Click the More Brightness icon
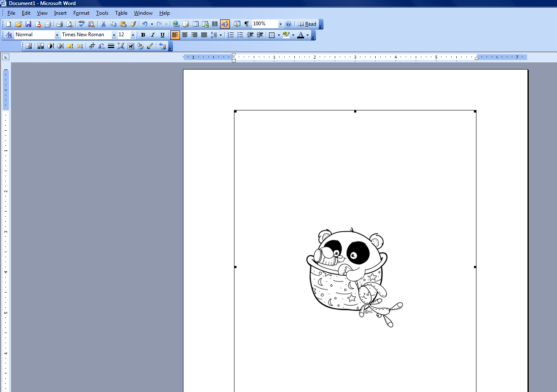Viewport: 557px width, 392px height. pyautogui.click(x=69, y=46)
